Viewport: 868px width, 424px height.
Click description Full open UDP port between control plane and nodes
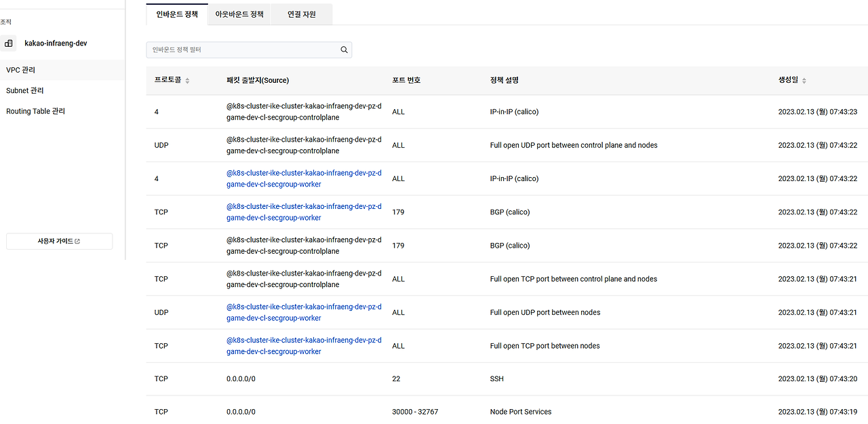click(x=574, y=145)
